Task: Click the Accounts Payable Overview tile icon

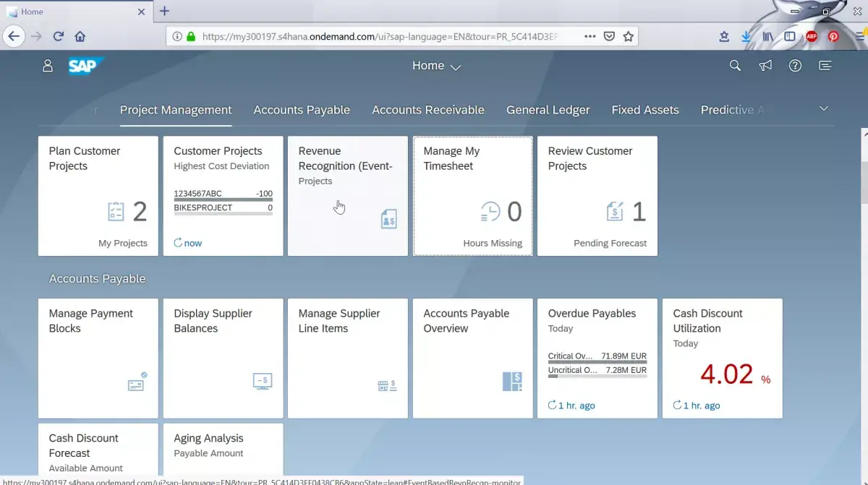Action: (x=512, y=381)
